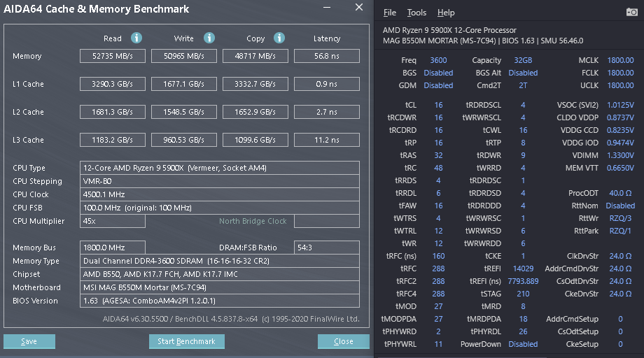Click the CPU FSB field
Viewport: 644px width, 358px height.
(x=220, y=208)
